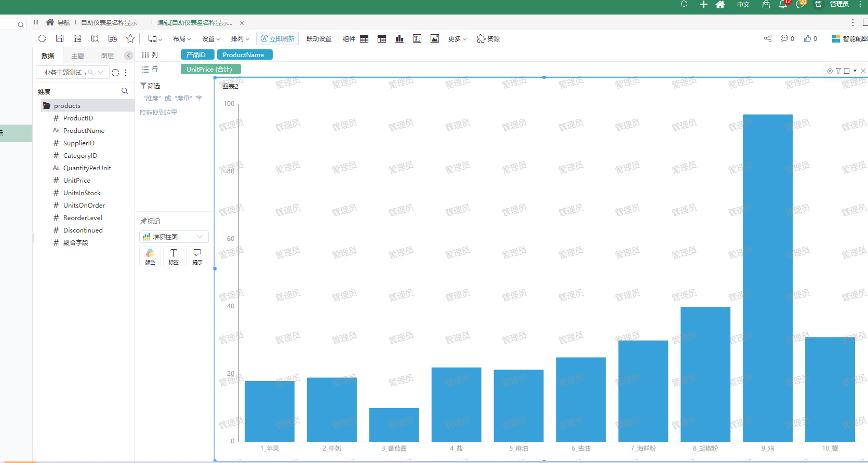Open the 更多 components dropdown
Image resolution: width=868 pixels, height=463 pixels.
point(457,38)
